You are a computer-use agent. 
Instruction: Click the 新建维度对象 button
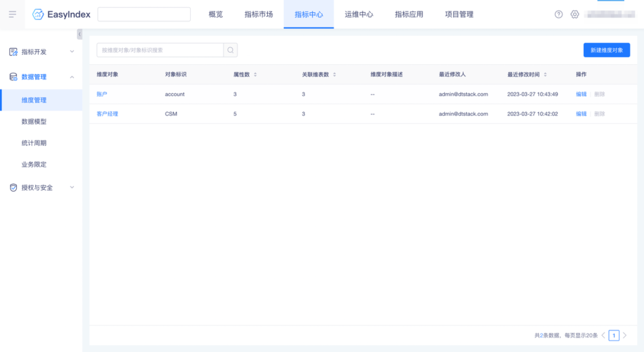pyautogui.click(x=606, y=50)
